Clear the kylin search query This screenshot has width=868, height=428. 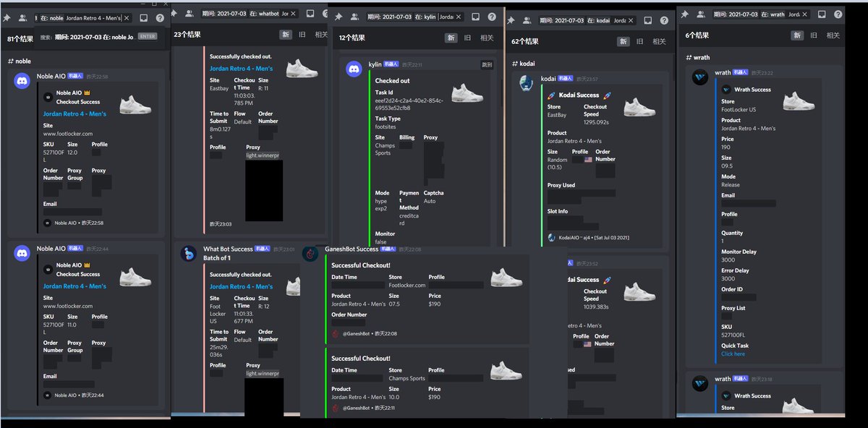pyautogui.click(x=458, y=16)
